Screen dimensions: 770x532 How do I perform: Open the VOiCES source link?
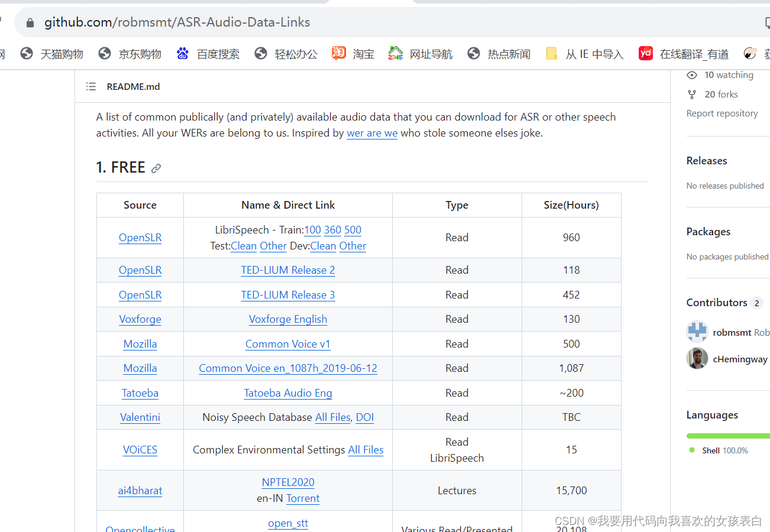click(140, 450)
